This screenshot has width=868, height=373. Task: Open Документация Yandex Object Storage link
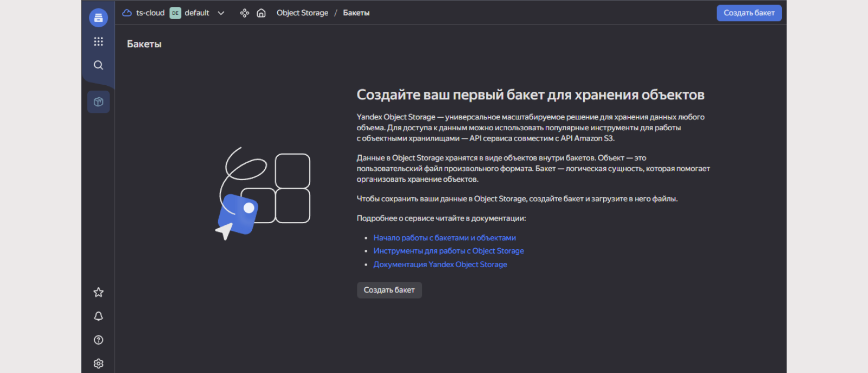pyautogui.click(x=440, y=264)
